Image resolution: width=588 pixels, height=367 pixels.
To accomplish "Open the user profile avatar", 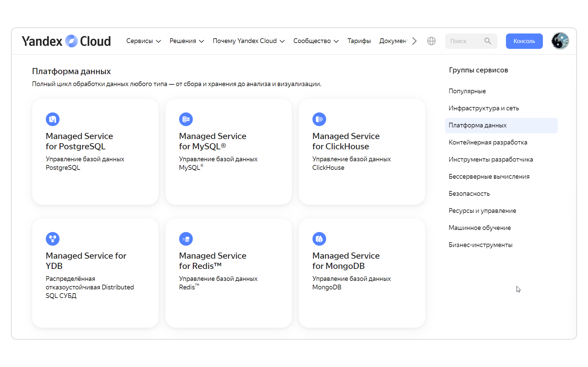I will (x=560, y=41).
